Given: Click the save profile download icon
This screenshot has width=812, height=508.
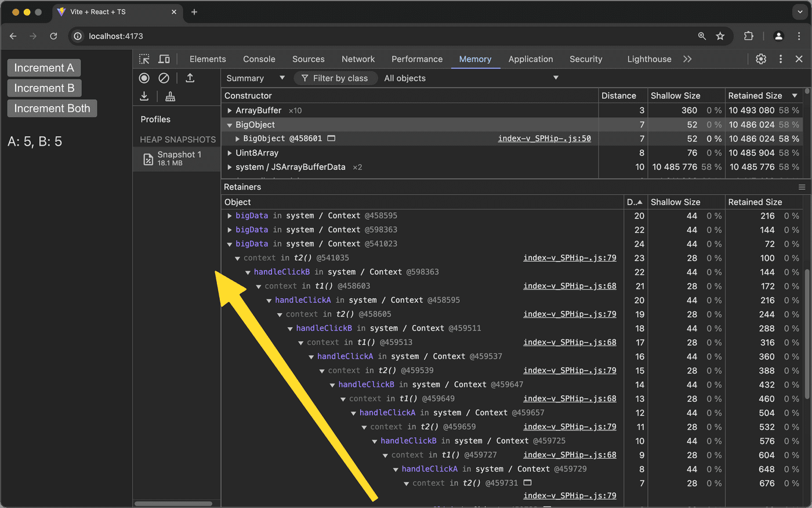Looking at the screenshot, I should pos(144,96).
